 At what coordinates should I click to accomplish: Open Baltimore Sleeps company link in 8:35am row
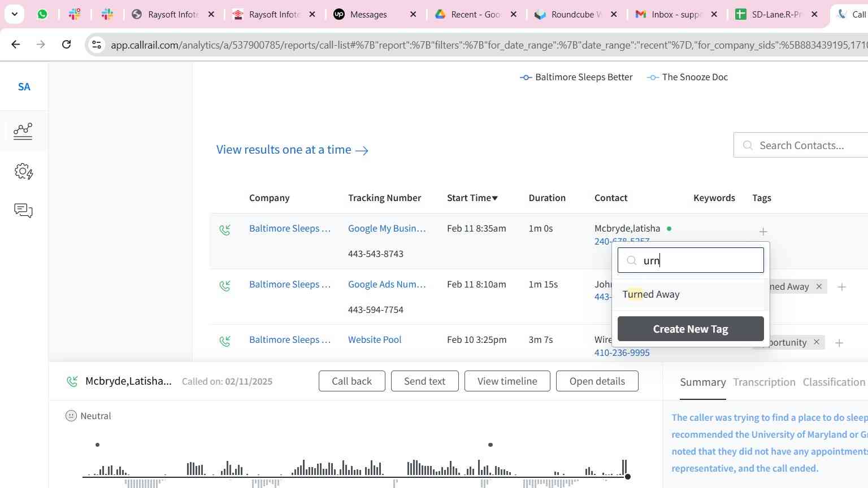tap(290, 228)
